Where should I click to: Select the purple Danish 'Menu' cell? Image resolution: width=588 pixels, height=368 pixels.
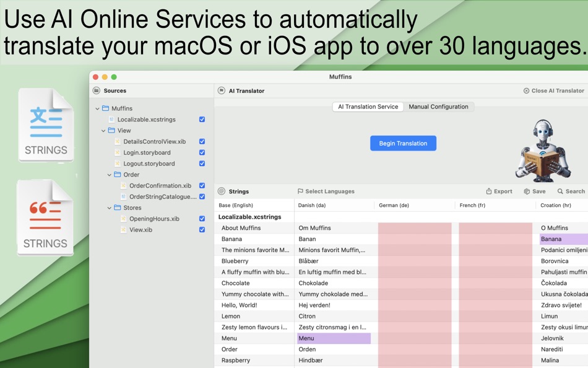coord(334,338)
